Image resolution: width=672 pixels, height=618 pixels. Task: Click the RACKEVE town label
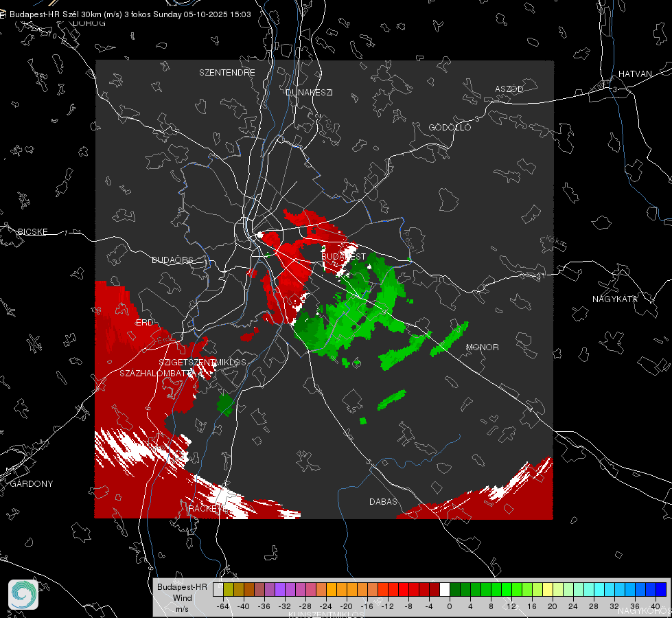[x=208, y=509]
